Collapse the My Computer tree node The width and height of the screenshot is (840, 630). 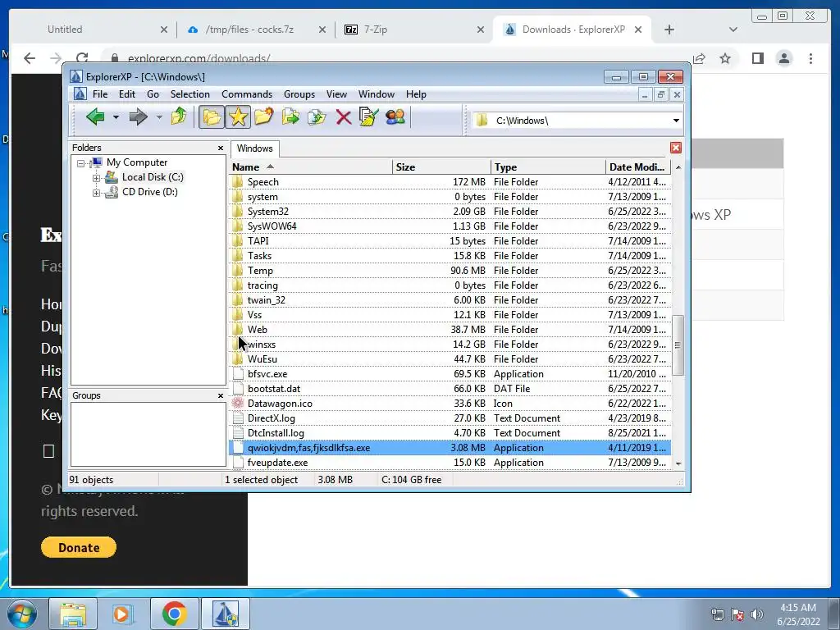tap(80, 163)
